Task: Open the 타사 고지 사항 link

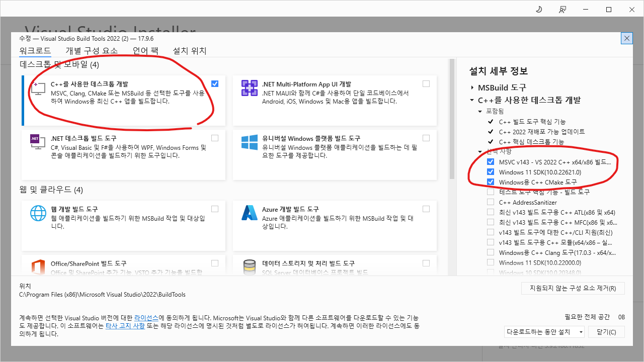Action: pos(125,326)
